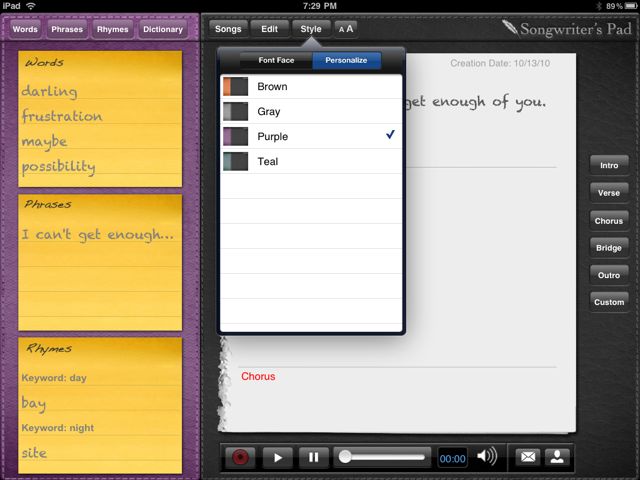This screenshot has width=640, height=480.
Task: Select the Teal theme option
Action: pos(311,161)
